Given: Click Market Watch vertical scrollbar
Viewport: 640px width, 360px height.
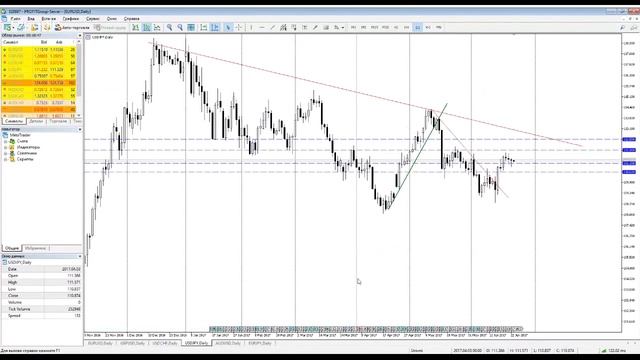Looking at the screenshot, I should [x=80, y=76].
